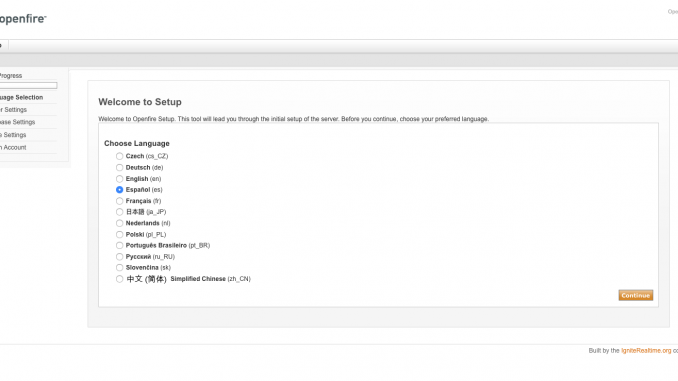Click the setup progress bar
Viewport: 678px width, 381px height.
pos(29,86)
